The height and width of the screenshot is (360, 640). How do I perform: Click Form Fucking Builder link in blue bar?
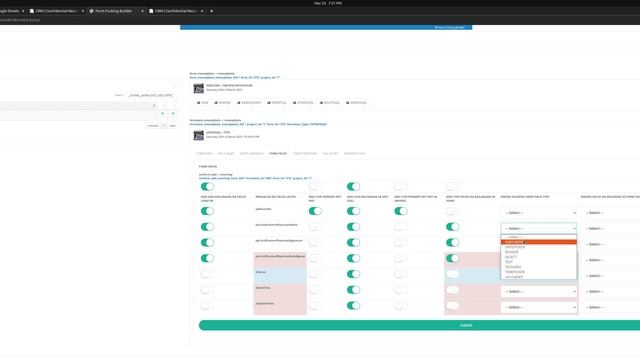450,27
